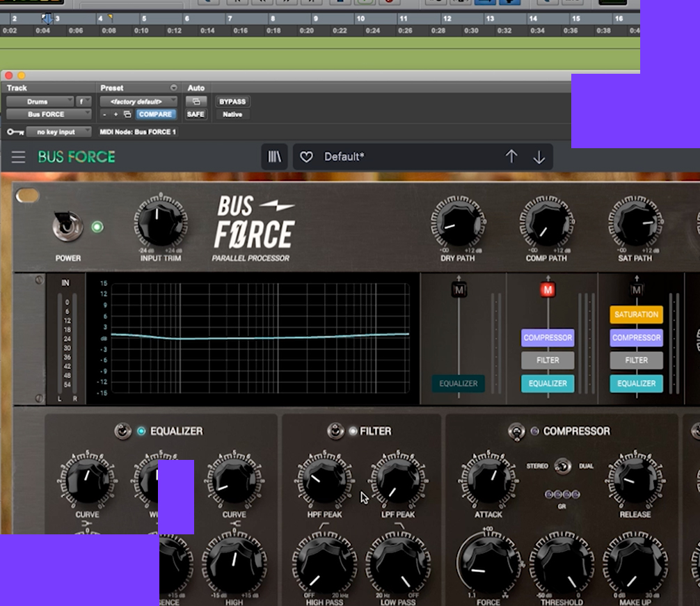Click the copy settings icon beside Compare
This screenshot has width=700, height=606.
tap(127, 114)
